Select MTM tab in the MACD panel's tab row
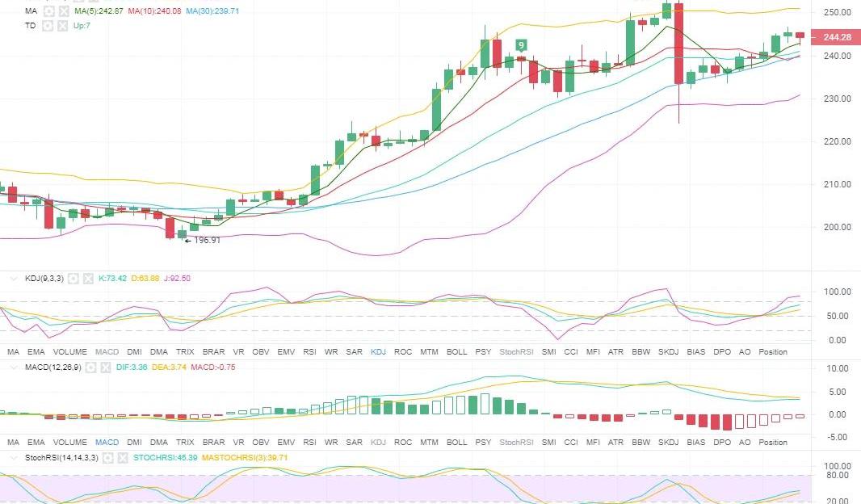This screenshot has width=861, height=504. click(x=430, y=443)
